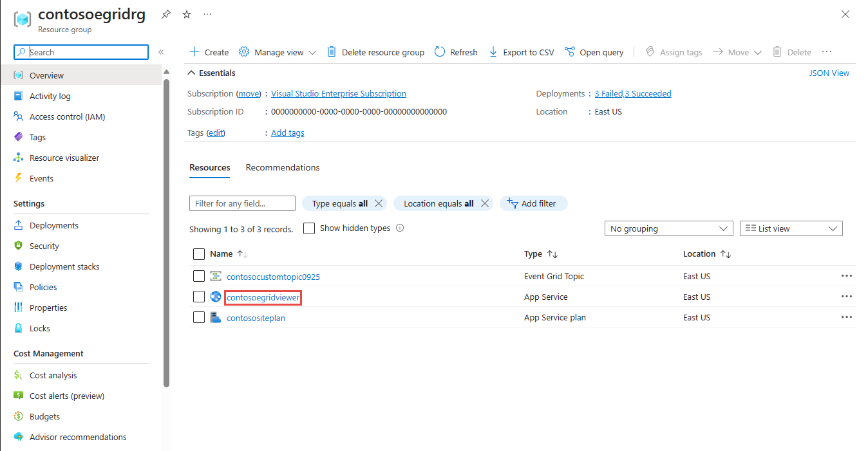
Task: Enable Show hidden types checkbox
Action: 309,228
